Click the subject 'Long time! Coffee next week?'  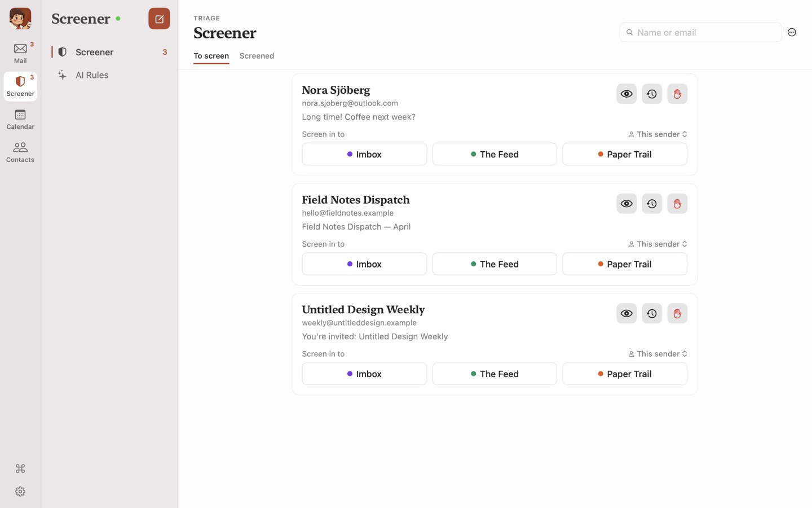tap(359, 117)
